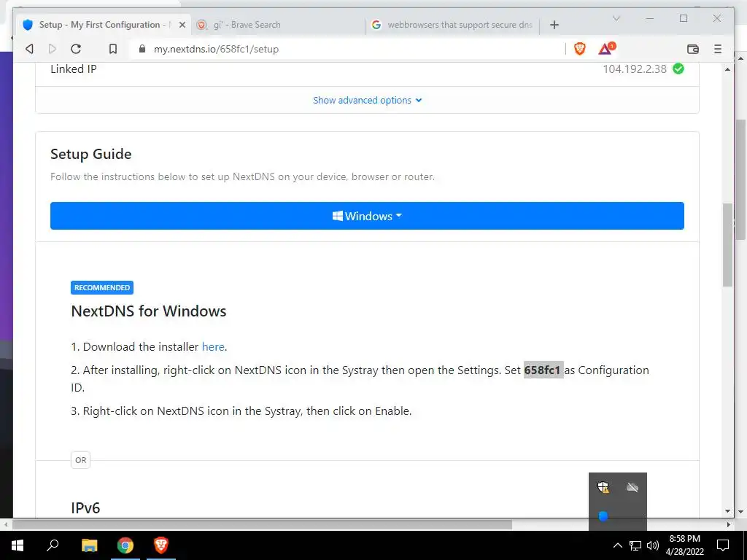Open the Brave Wallet icon
747x560 pixels.
point(693,49)
